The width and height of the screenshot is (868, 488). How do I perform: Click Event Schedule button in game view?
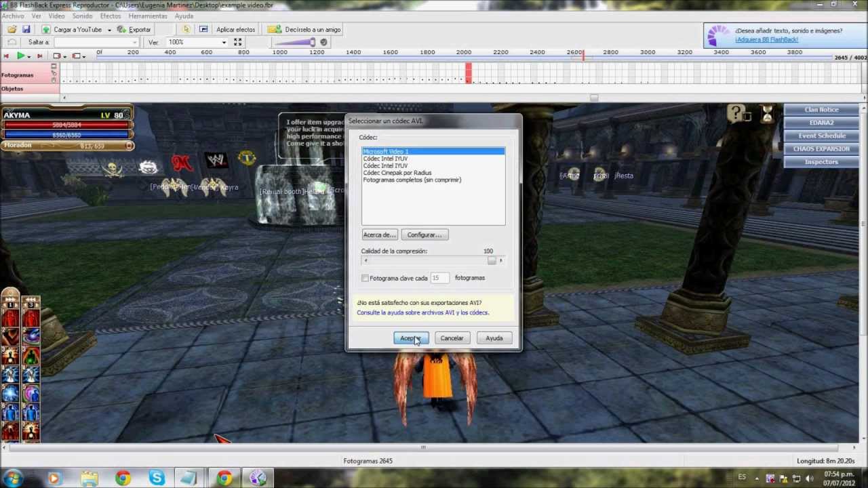[x=821, y=136]
